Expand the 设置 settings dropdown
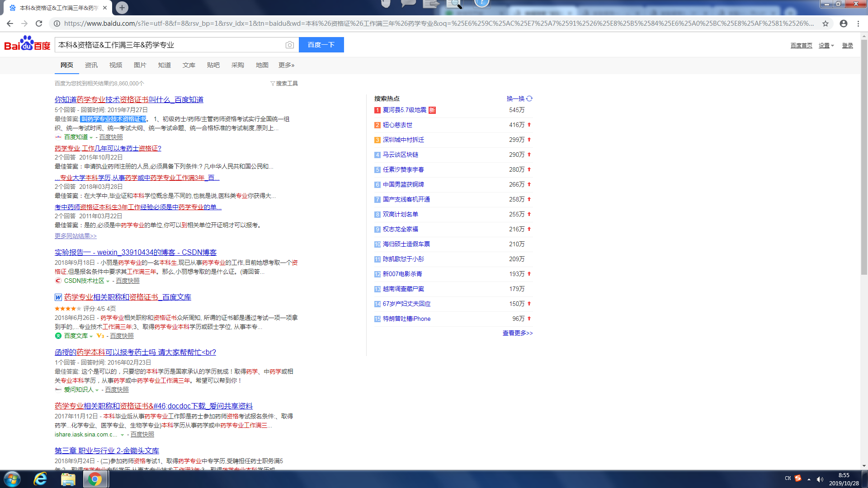The width and height of the screenshot is (868, 488). 826,46
